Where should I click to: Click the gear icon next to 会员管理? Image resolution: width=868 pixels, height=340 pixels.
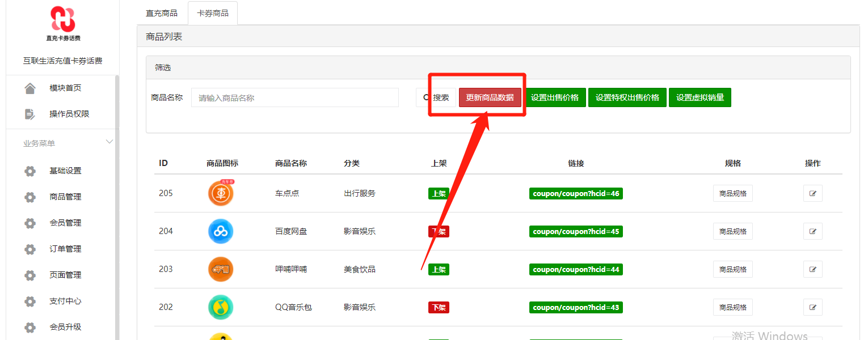coord(30,223)
